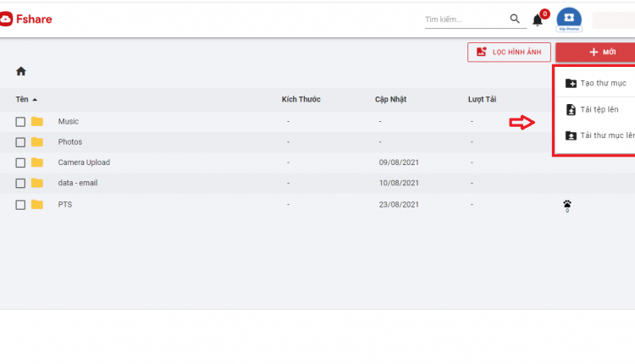635x364 pixels.
Task: Click the search magnifier icon
Action: (515, 19)
